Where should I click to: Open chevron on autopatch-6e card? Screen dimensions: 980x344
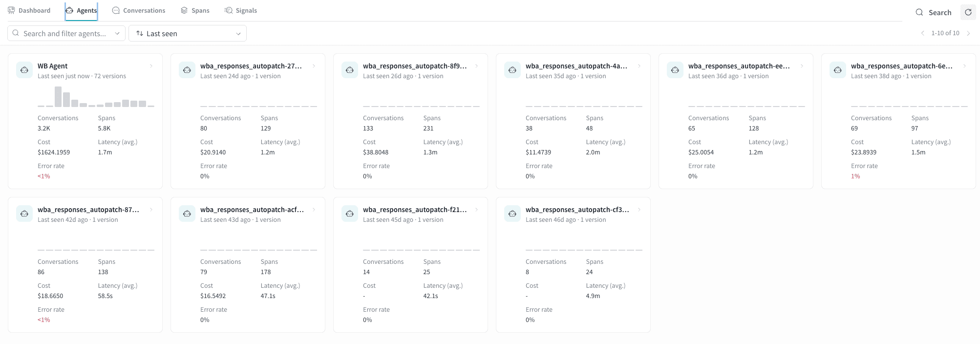(965, 66)
